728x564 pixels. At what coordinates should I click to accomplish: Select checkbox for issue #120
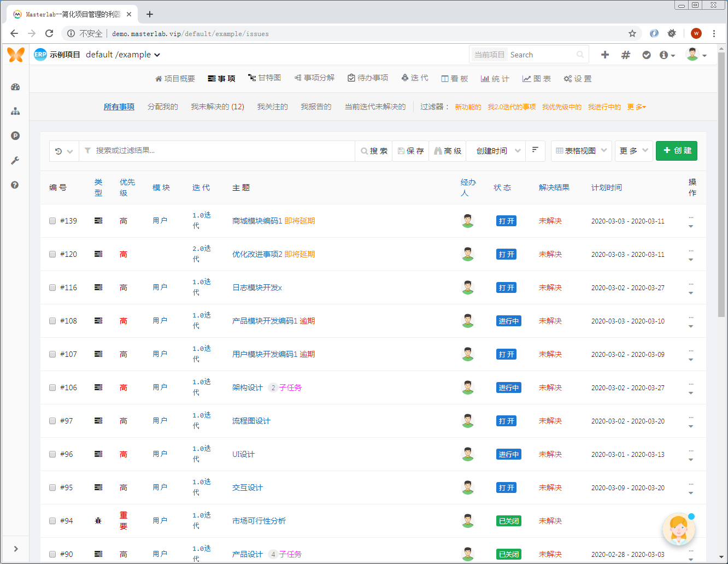click(52, 254)
